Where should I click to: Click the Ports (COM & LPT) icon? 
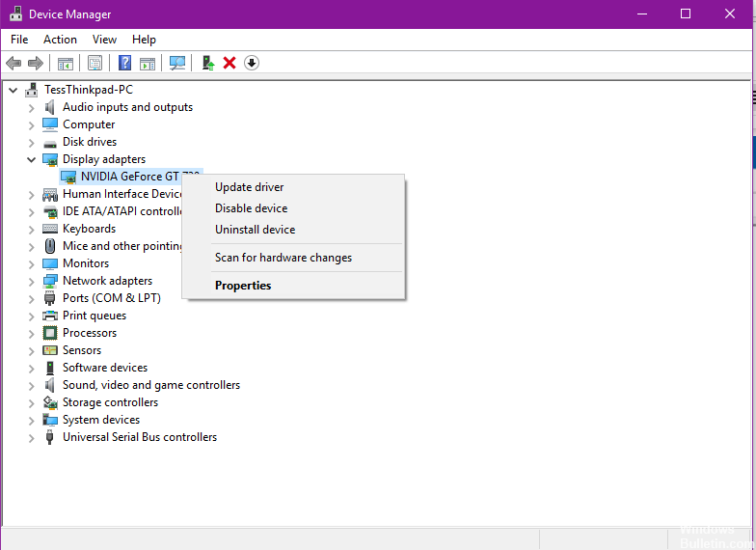pos(50,298)
